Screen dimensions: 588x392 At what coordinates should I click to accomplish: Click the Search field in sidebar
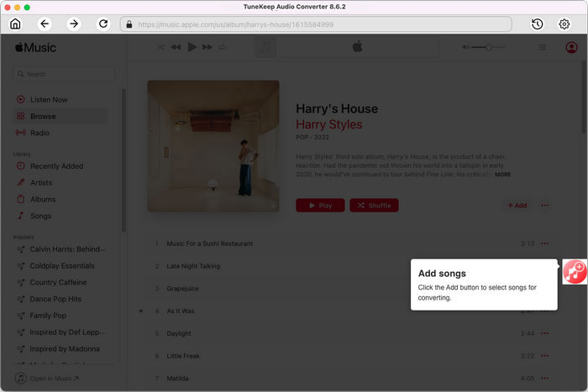click(x=64, y=74)
